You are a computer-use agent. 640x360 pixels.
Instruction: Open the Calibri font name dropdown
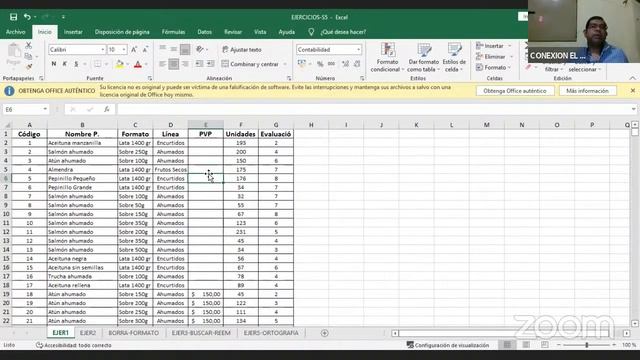point(102,49)
